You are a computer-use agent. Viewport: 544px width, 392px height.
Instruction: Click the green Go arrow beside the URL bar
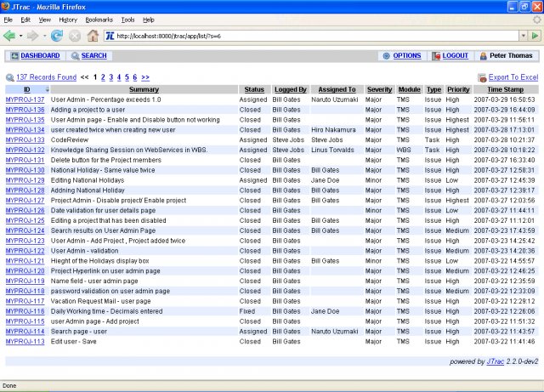pos(533,36)
